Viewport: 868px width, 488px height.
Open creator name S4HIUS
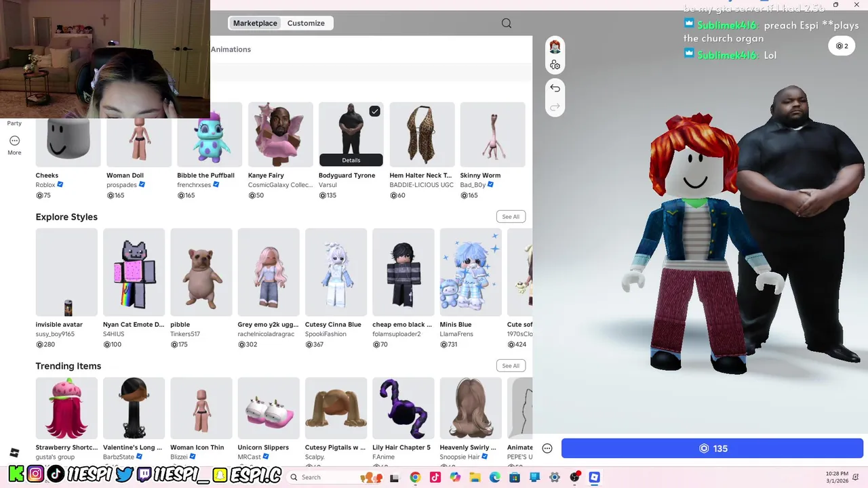pyautogui.click(x=112, y=334)
